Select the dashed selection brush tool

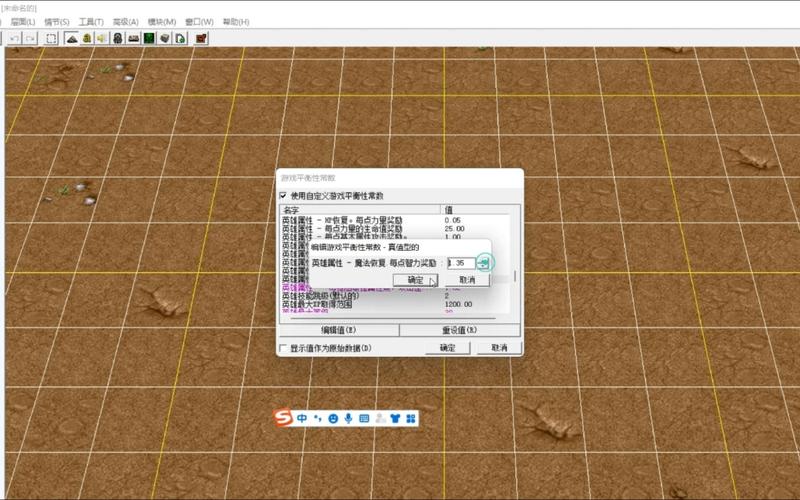pyautogui.click(x=51, y=39)
